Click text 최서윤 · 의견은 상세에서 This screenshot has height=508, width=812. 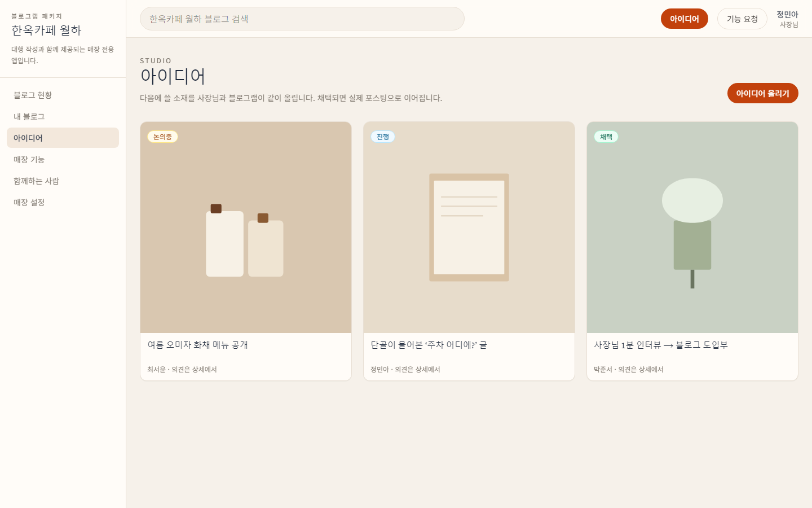182,369
